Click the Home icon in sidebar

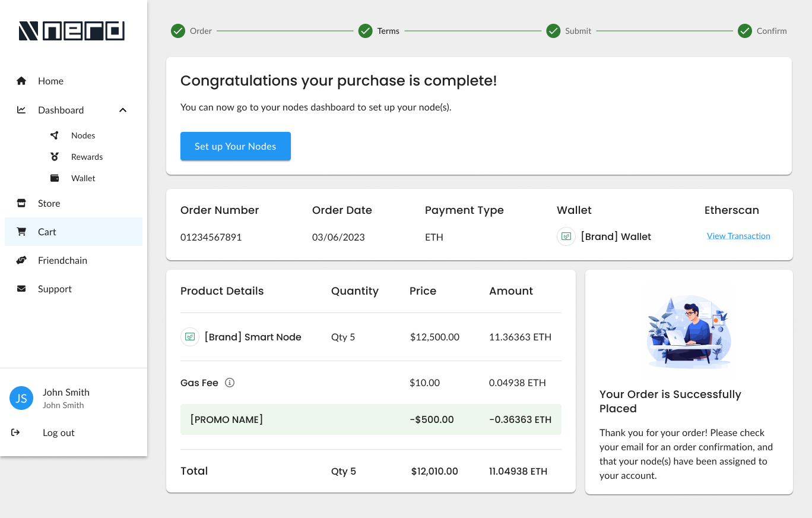click(21, 81)
